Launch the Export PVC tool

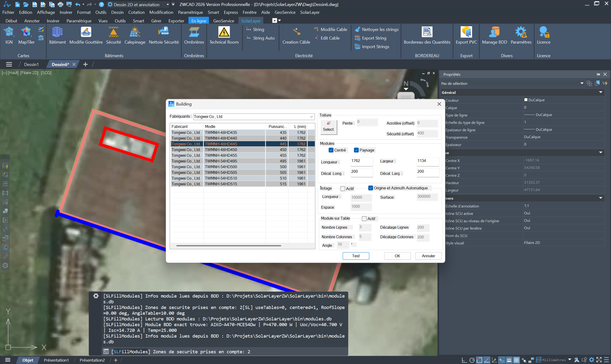(x=466, y=35)
